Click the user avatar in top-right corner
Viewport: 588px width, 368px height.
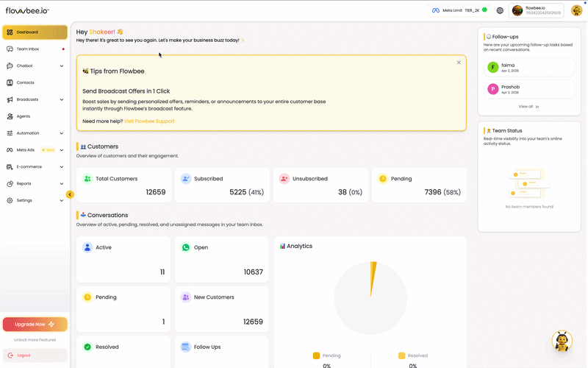(x=576, y=10)
